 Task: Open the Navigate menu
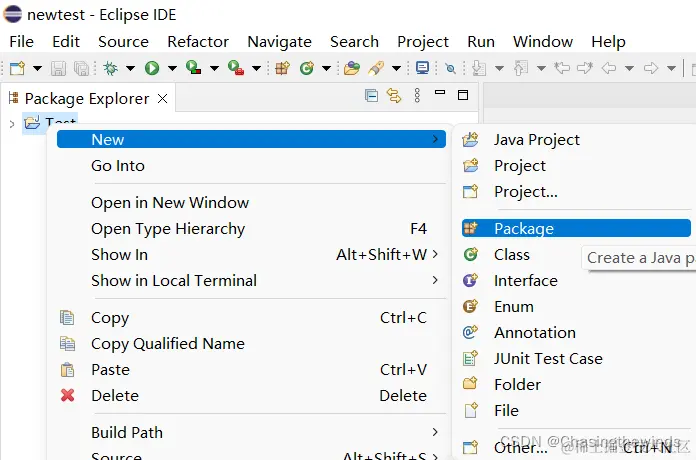coord(280,42)
